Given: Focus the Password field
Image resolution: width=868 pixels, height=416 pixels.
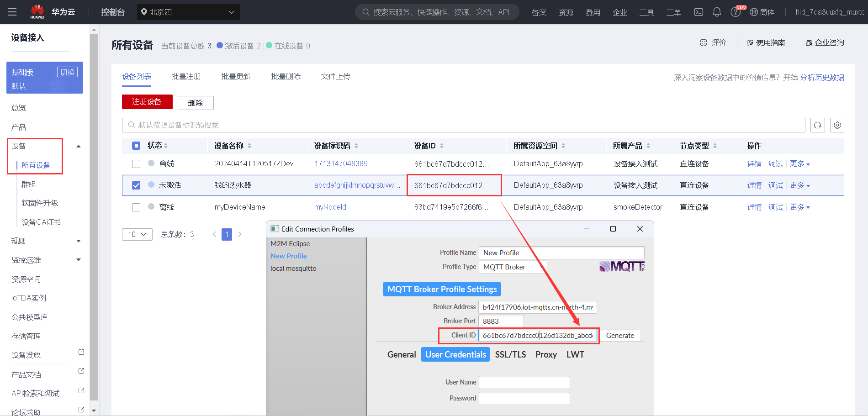Looking at the screenshot, I should coord(524,398).
